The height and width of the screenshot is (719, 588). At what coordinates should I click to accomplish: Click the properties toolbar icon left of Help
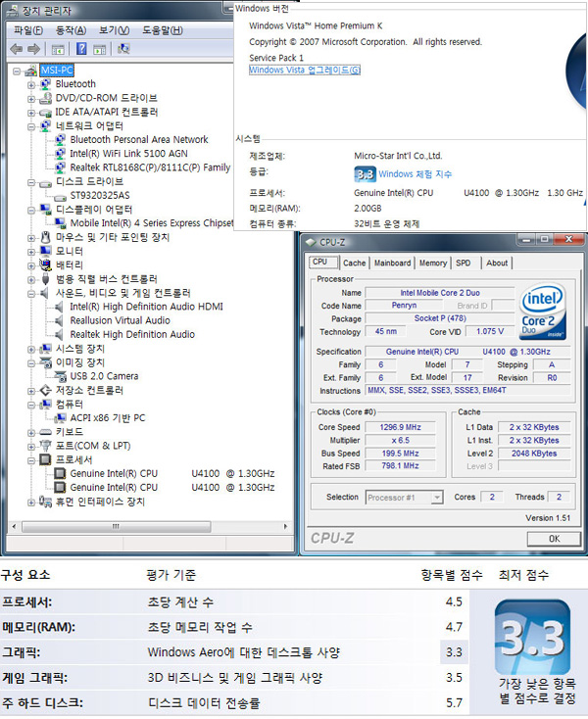click(58, 49)
